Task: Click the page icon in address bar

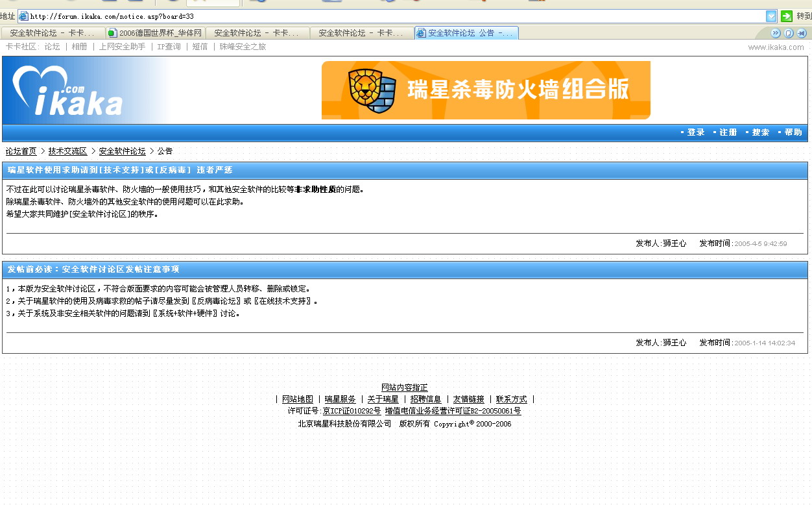Action: (x=23, y=16)
